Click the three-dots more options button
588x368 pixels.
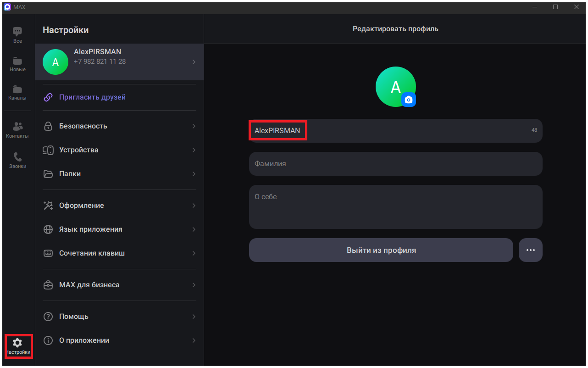coord(530,250)
